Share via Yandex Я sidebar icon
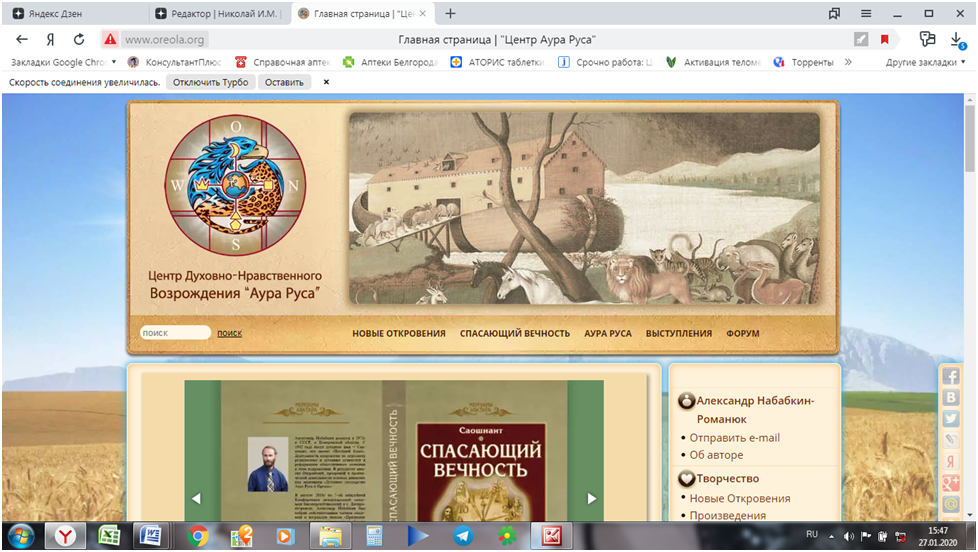The height and width of the screenshot is (552, 978). [x=951, y=461]
